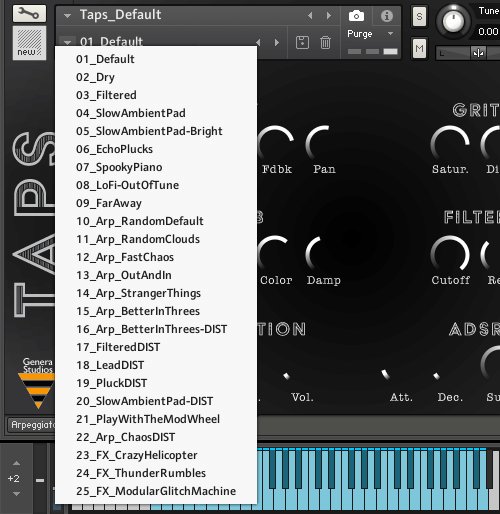Open the Taps_Default instrument dropdown
Image resolution: width=500 pixels, height=514 pixels.
(x=68, y=15)
